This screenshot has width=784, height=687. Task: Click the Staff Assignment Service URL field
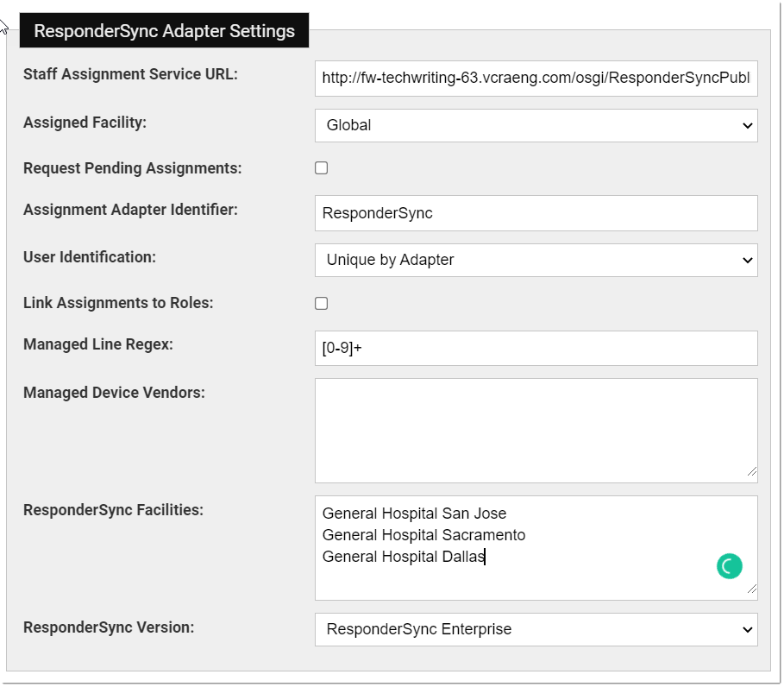pyautogui.click(x=536, y=78)
